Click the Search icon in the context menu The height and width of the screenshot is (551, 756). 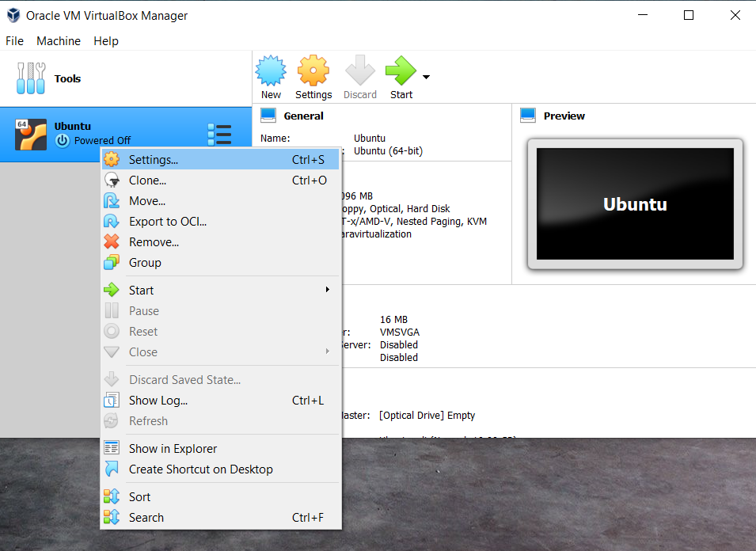pyautogui.click(x=112, y=517)
